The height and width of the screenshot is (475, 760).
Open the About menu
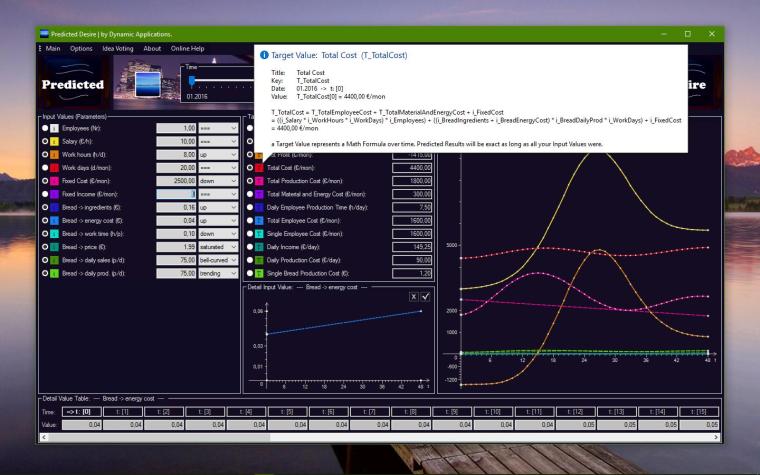(x=152, y=48)
